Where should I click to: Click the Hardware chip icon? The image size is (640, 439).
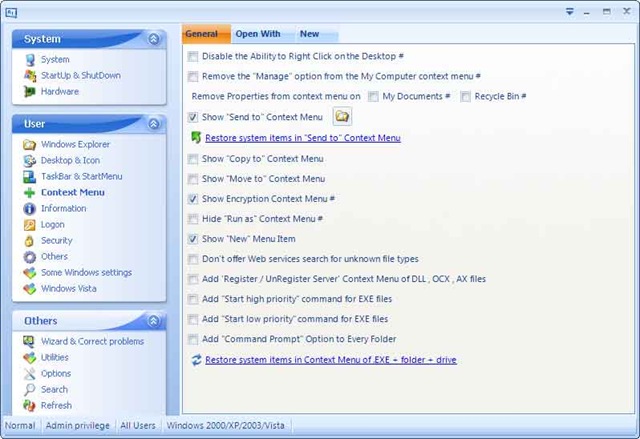30,91
